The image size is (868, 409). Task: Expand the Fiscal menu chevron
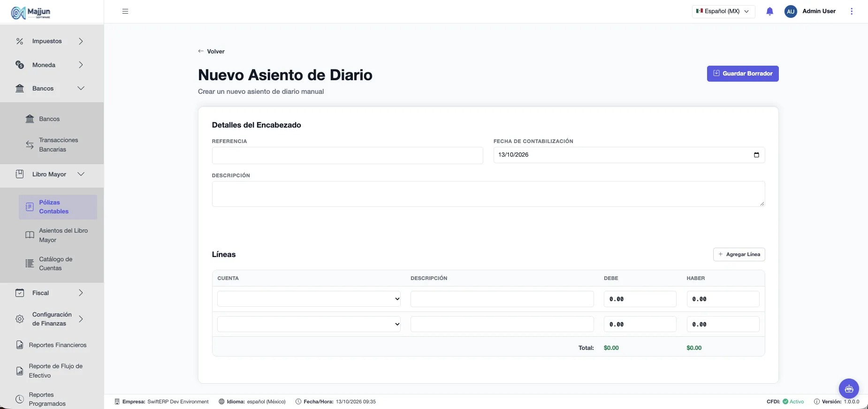coord(81,293)
